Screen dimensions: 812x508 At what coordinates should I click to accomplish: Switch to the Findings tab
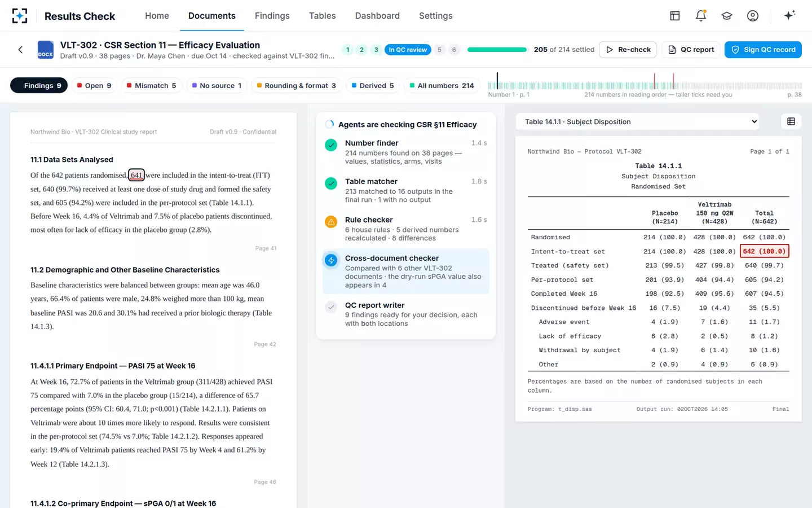point(272,16)
